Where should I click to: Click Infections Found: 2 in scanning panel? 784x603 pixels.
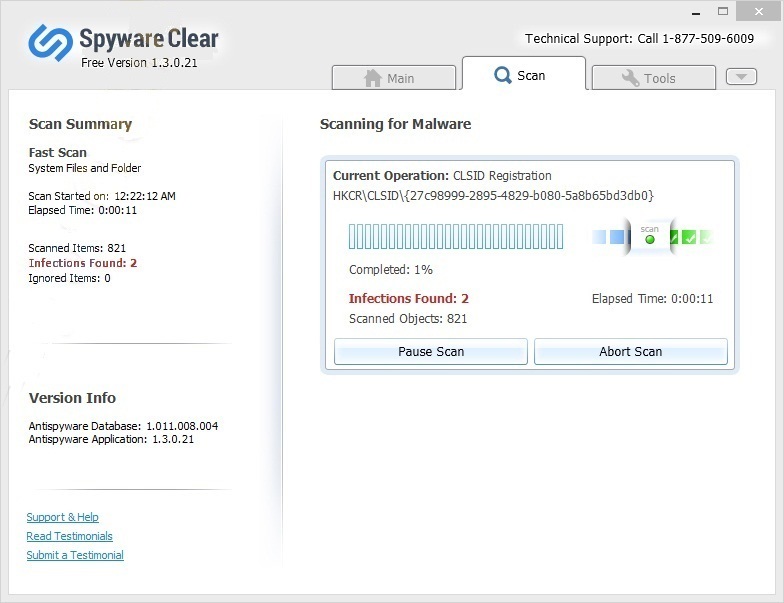408,298
